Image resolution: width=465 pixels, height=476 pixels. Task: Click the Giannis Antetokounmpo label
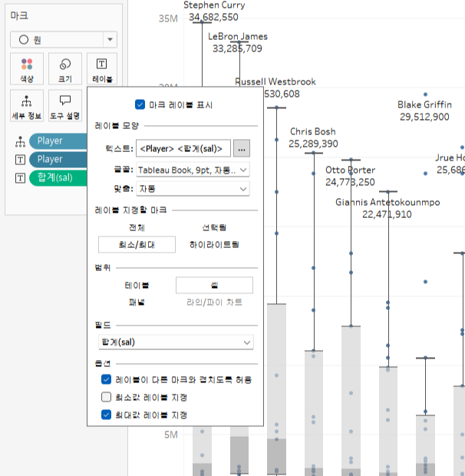(387, 202)
